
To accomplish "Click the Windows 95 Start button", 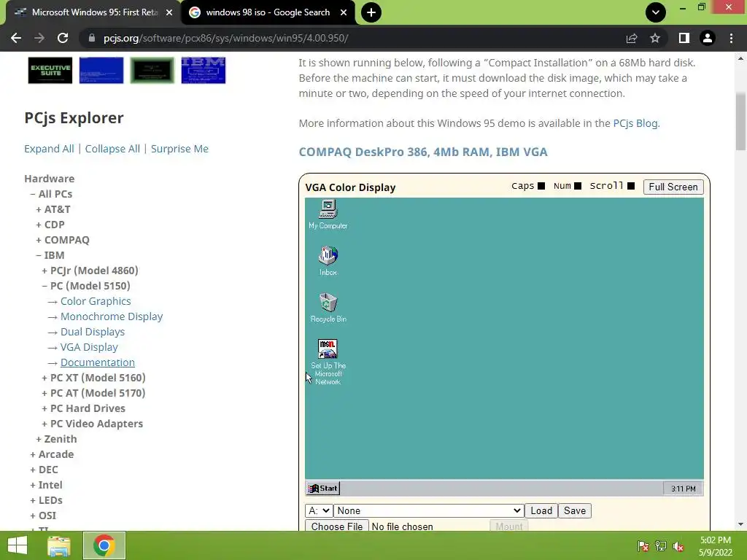I will coord(323,488).
